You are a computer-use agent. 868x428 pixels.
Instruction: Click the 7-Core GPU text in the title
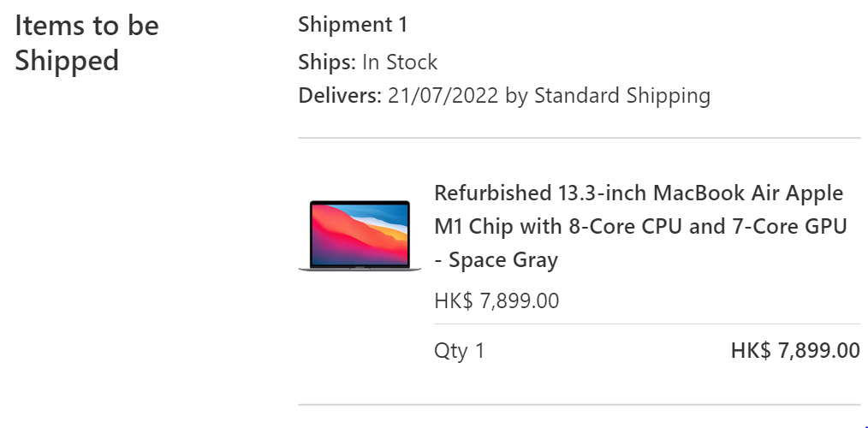coord(790,227)
